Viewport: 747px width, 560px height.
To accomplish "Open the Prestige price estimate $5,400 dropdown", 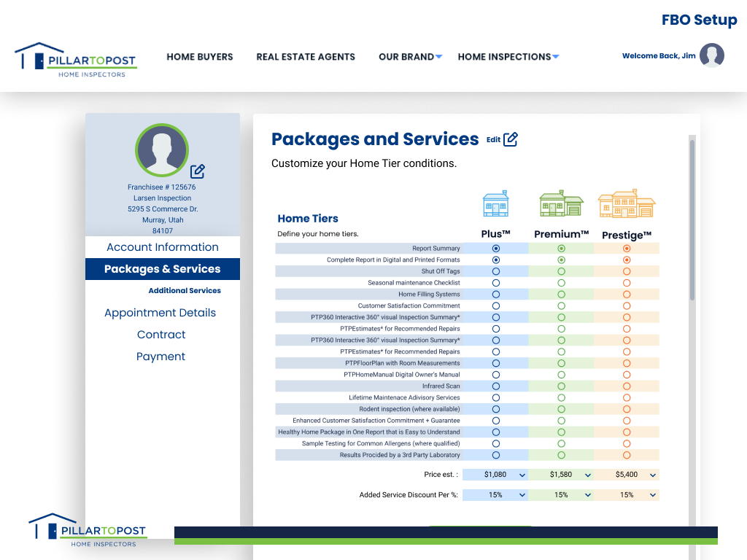I will tap(627, 475).
